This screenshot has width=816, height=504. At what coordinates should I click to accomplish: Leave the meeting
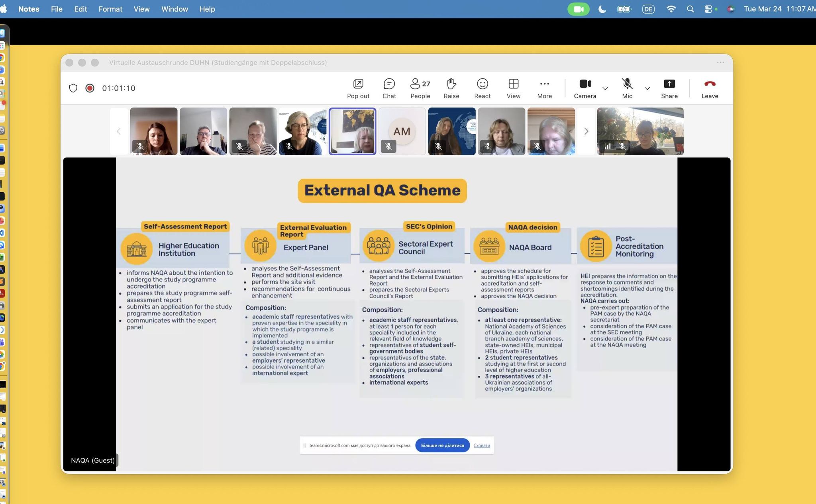coord(709,88)
